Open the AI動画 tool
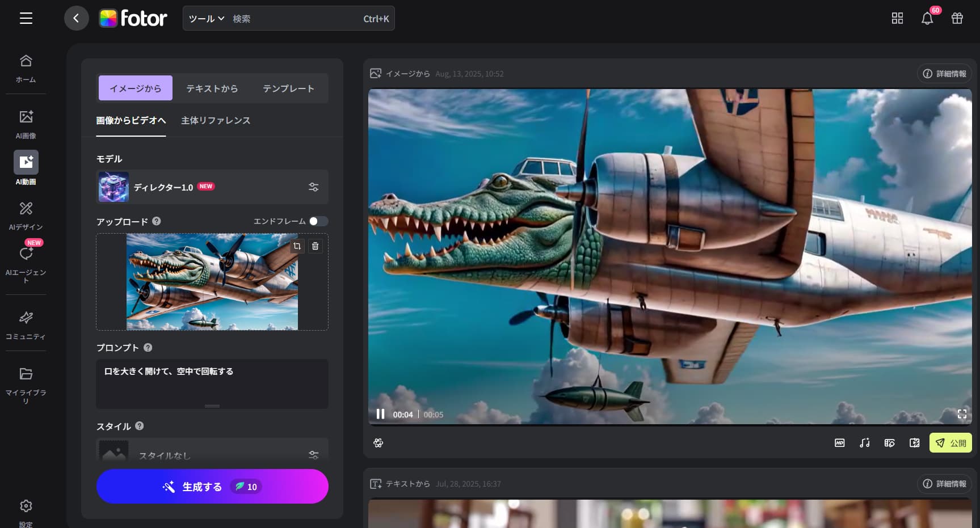 click(x=26, y=167)
